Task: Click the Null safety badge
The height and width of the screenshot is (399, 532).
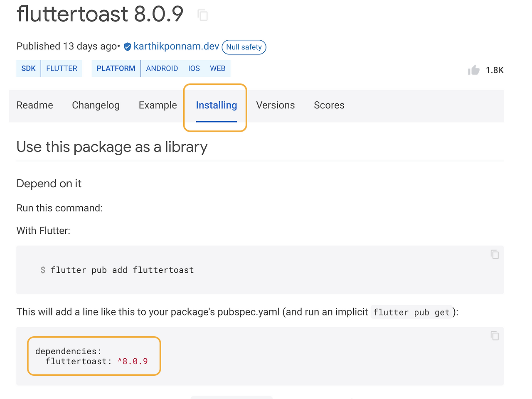Action: [244, 47]
